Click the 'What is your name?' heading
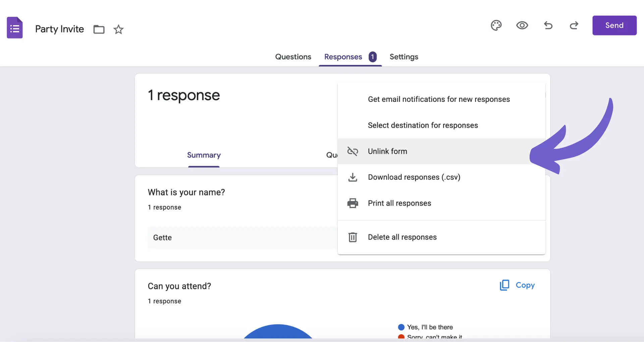This screenshot has width=644, height=342. click(x=186, y=192)
